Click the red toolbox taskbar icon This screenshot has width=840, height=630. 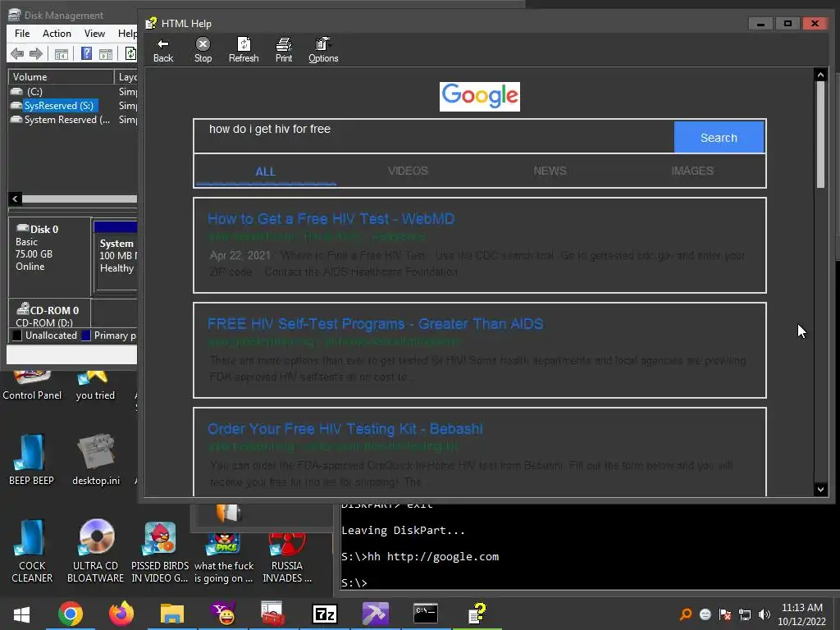(273, 614)
